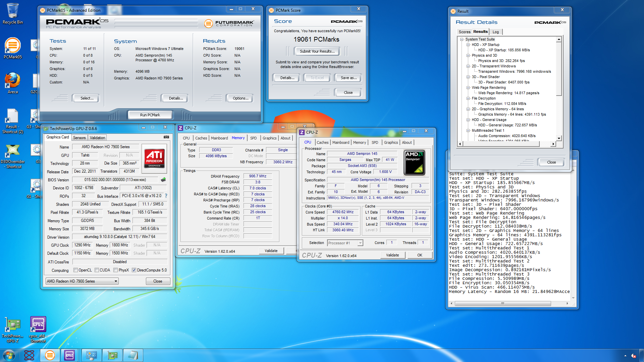The height and width of the screenshot is (362, 644).
Task: Click the Result Details horizontal scrollbar right arrow
Action: point(553,144)
